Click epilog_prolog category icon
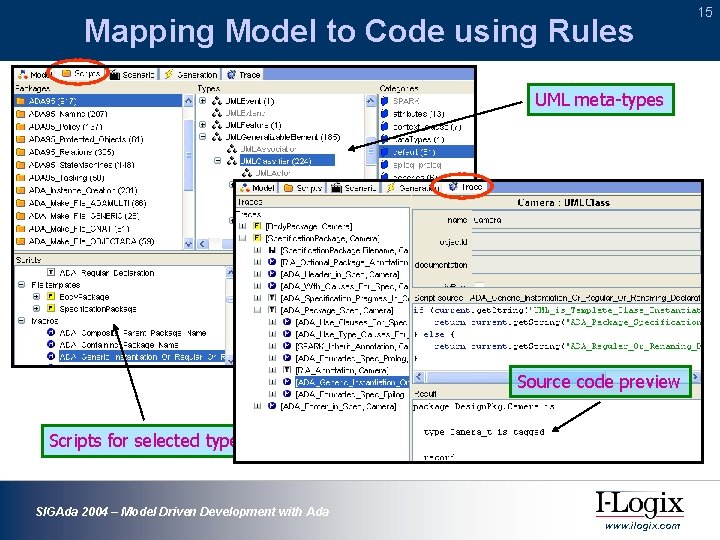 point(385,164)
